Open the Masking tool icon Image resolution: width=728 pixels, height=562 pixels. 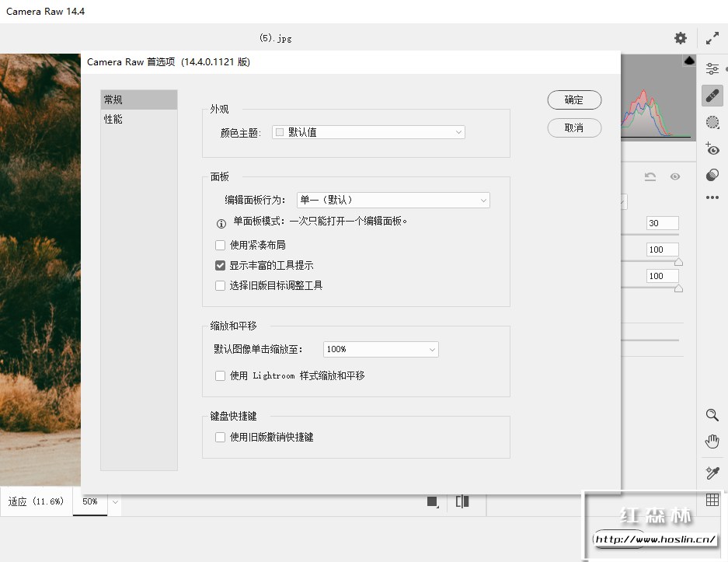pyautogui.click(x=712, y=122)
